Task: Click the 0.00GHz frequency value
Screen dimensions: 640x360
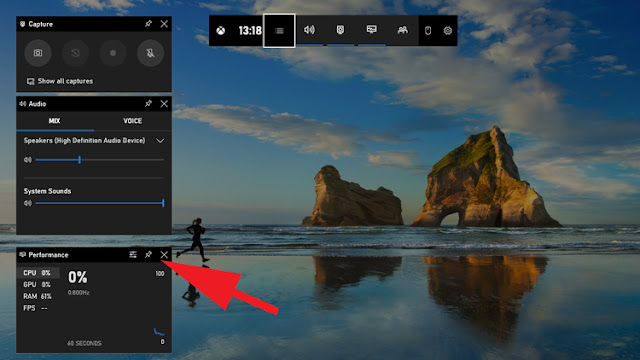Action: [x=78, y=293]
